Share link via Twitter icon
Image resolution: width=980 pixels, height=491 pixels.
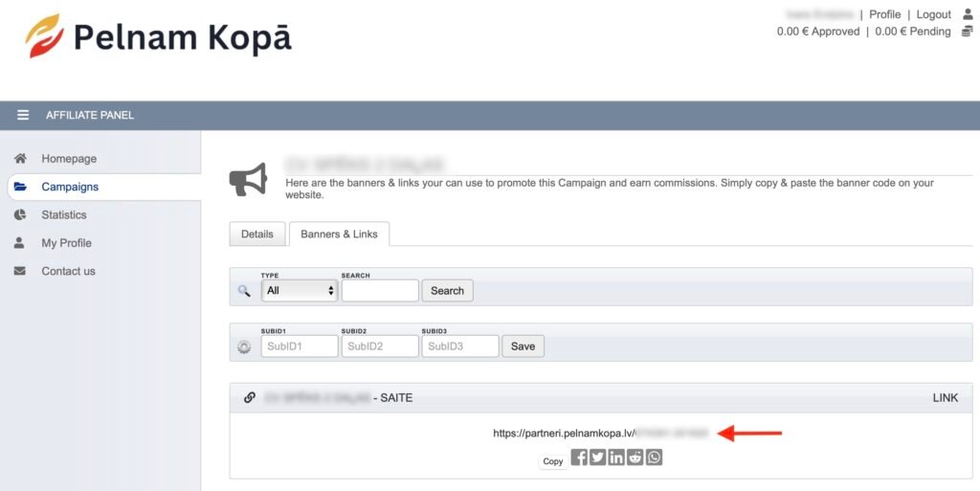(x=597, y=458)
